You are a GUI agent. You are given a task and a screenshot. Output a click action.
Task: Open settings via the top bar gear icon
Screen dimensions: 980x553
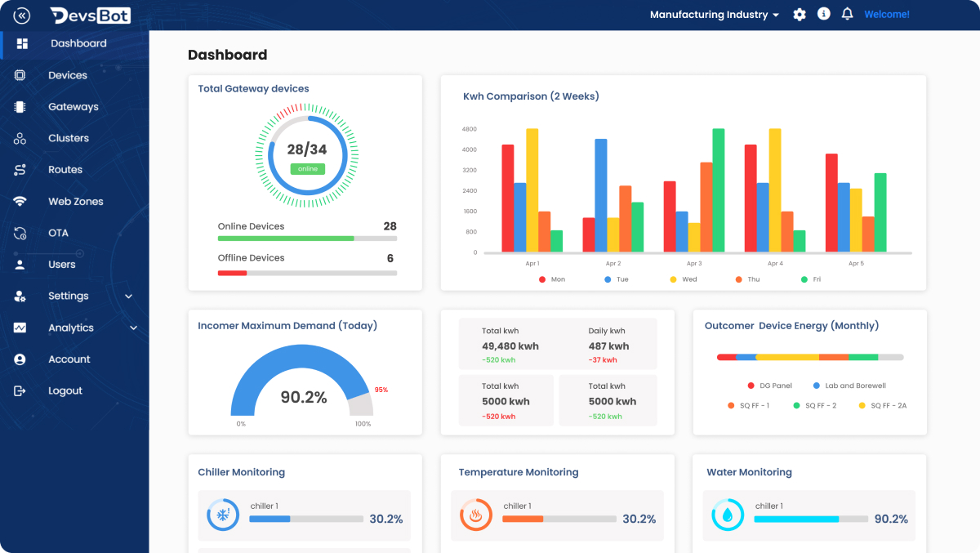(x=800, y=15)
